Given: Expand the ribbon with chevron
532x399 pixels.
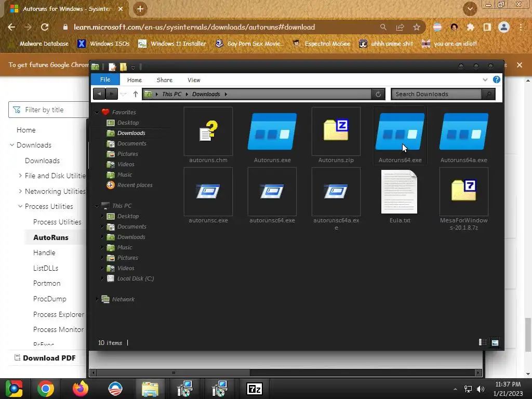Looking at the screenshot, I should coord(485,79).
